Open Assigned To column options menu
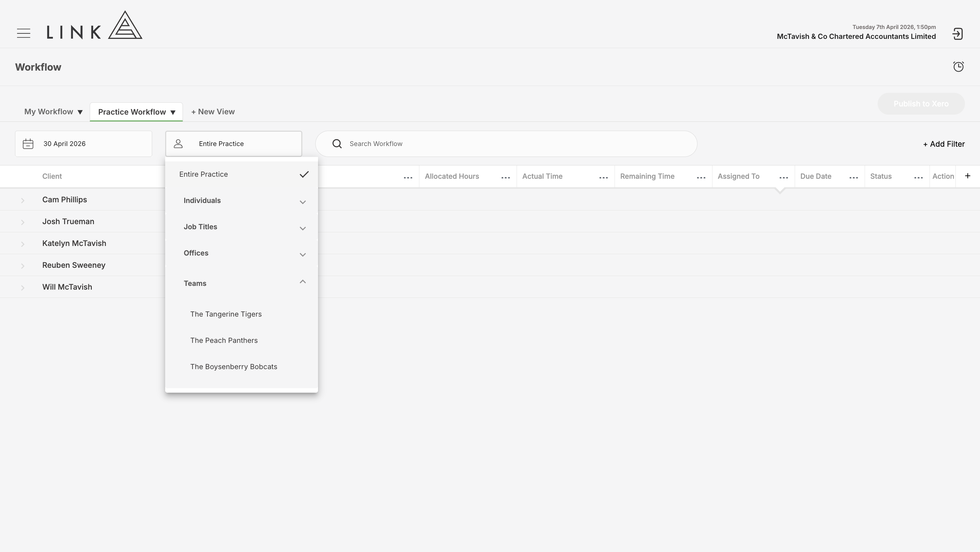Viewport: 980px width, 552px height. (783, 178)
